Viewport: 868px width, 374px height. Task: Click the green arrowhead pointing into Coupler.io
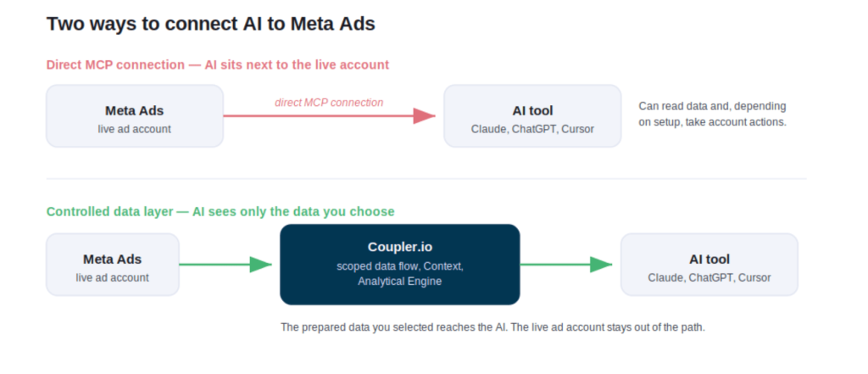click(x=261, y=265)
